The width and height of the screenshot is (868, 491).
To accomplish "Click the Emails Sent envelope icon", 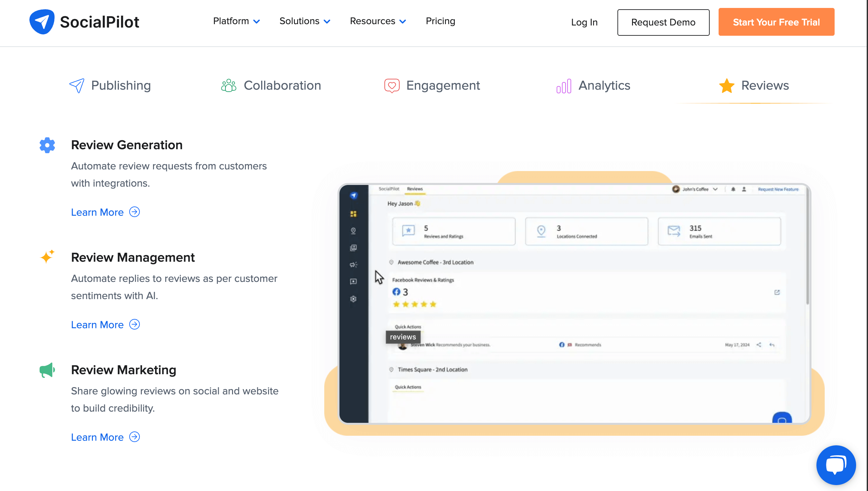I will (x=674, y=231).
